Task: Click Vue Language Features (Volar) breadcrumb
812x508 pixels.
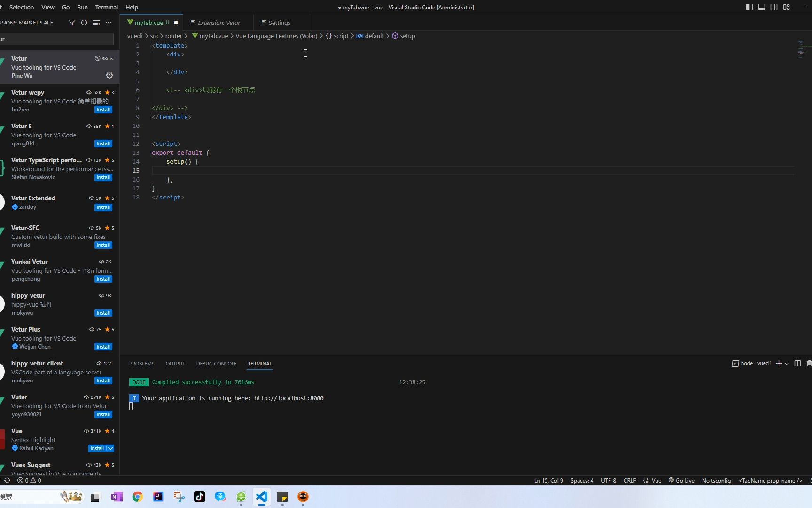Action: coord(276,36)
